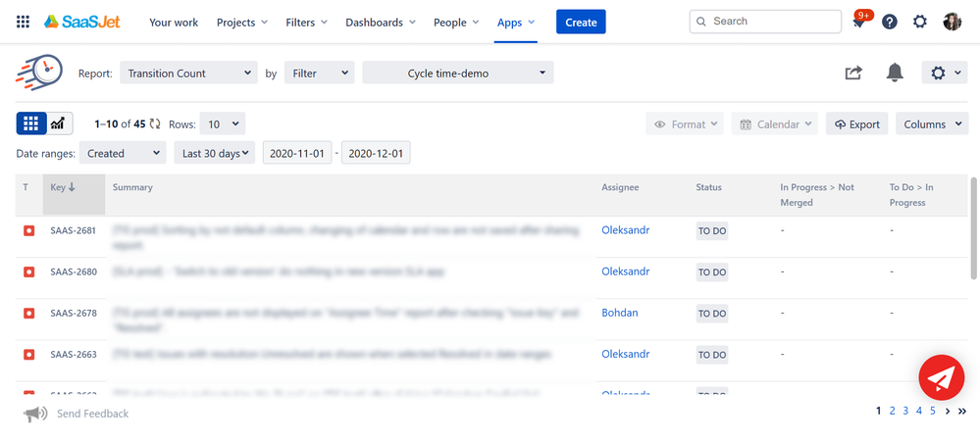Open the Report Transition Count dropdown
Viewport: 980px width, 442px height.
tap(188, 74)
